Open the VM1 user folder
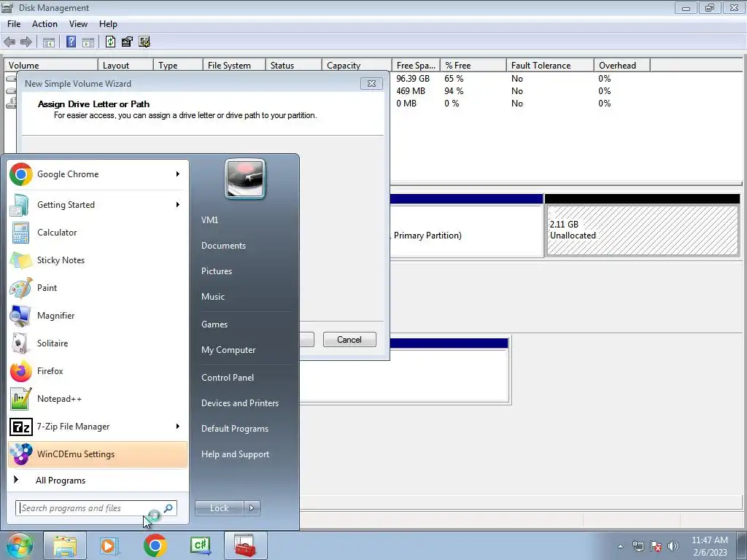This screenshot has height=560, width=747. [x=209, y=220]
